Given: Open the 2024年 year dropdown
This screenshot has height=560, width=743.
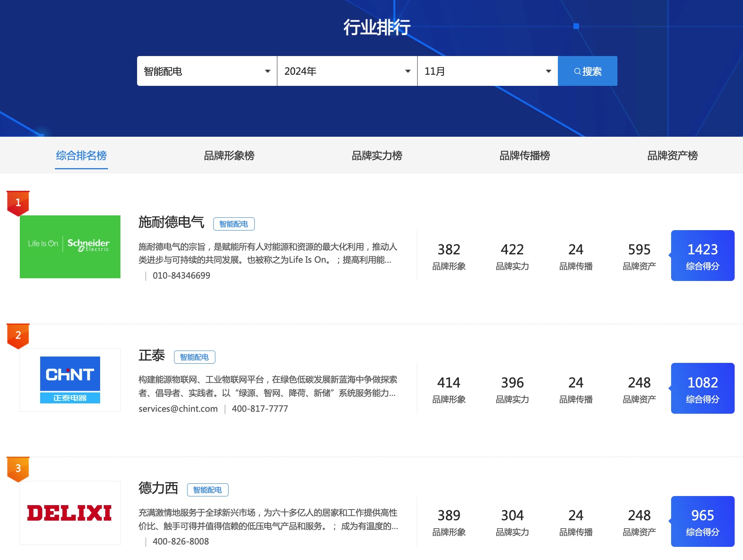Looking at the screenshot, I should click(x=347, y=71).
